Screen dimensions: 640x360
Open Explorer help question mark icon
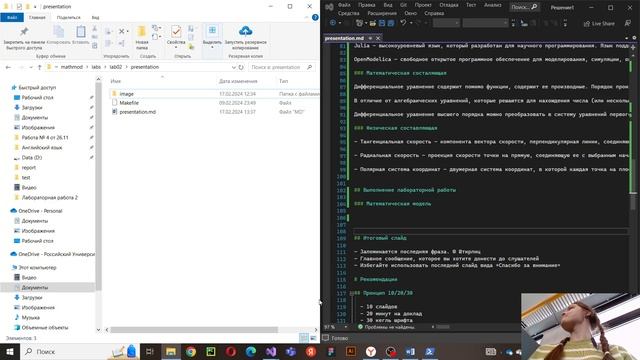click(x=315, y=17)
